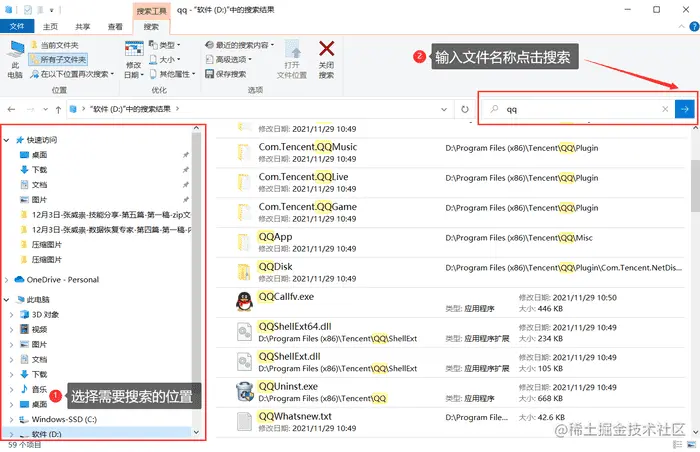This screenshot has width=700, height=452.
Task: Switch to the View ribbon tab
Action: tap(115, 27)
